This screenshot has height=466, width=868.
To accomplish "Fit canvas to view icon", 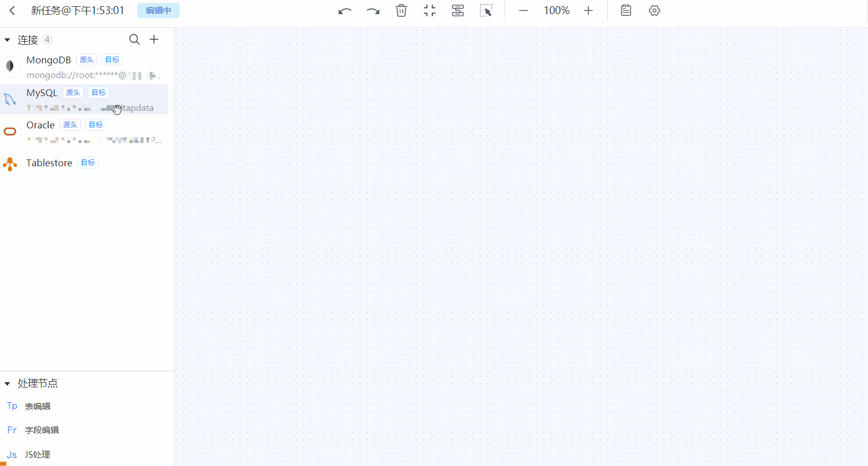I will [x=429, y=11].
